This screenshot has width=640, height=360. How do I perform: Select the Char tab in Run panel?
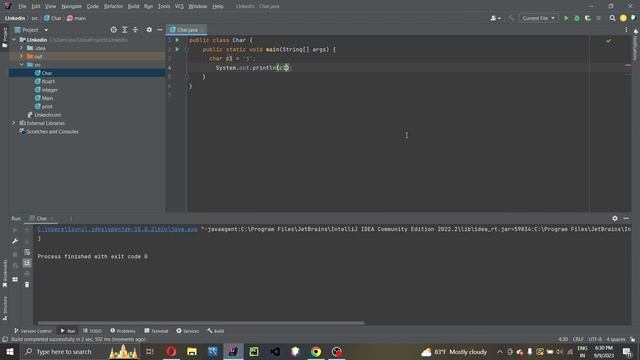point(41,218)
